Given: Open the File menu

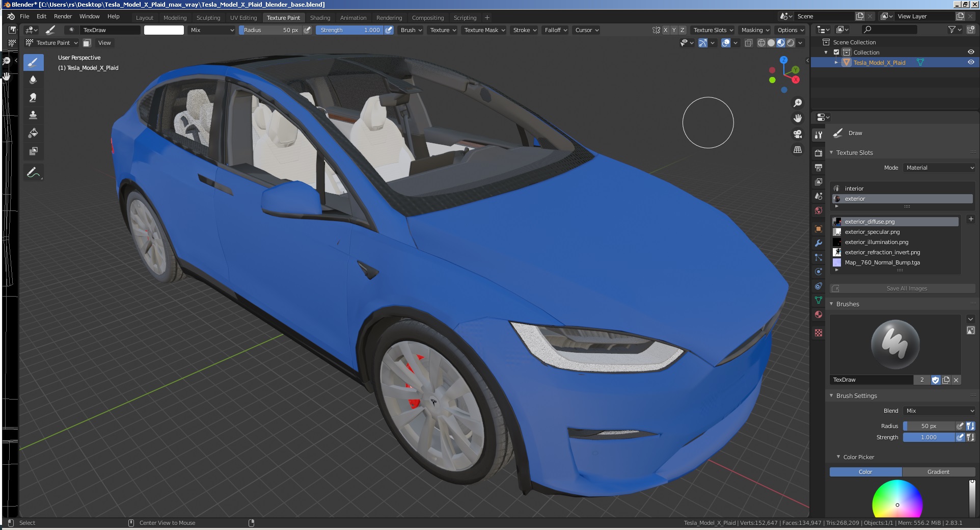Looking at the screenshot, I should [24, 16].
